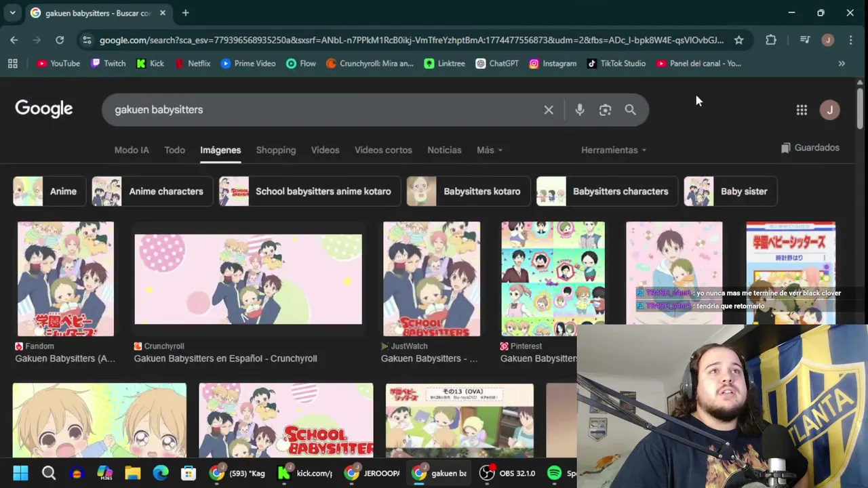Open the Fandom Gakuen Babysitters image

(66, 279)
